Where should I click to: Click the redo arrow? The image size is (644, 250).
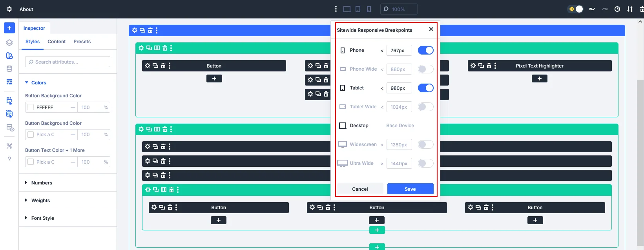coord(605,9)
